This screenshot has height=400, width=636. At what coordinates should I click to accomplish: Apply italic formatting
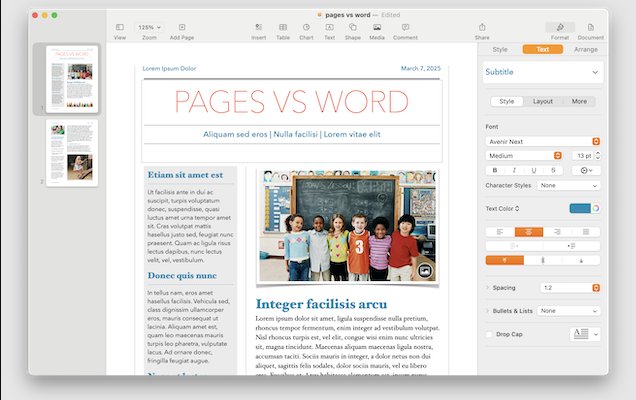click(x=514, y=170)
